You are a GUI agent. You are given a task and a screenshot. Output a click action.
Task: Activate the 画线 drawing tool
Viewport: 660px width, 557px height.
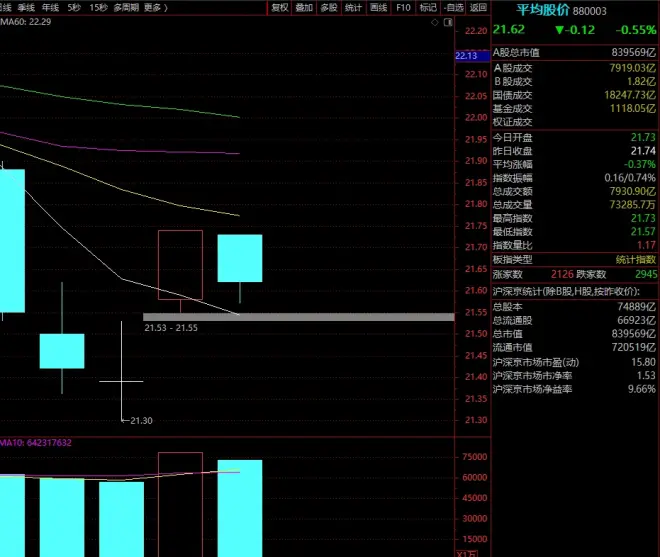pyautogui.click(x=378, y=7)
